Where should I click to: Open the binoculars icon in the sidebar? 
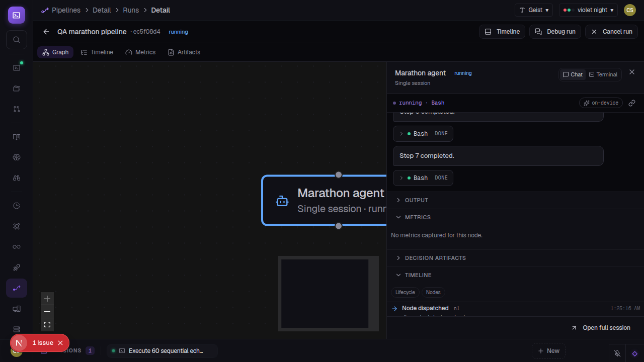click(x=17, y=178)
